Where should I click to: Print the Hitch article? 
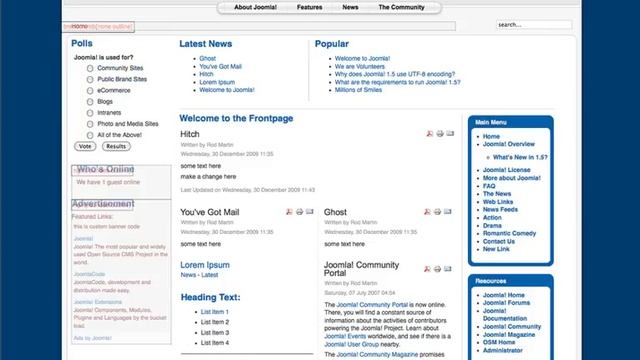[440, 133]
